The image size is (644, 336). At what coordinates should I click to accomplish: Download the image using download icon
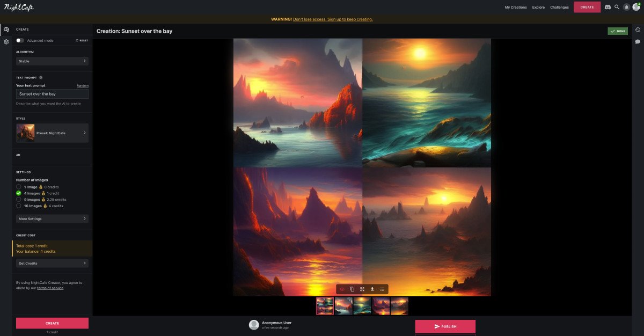[372, 289]
